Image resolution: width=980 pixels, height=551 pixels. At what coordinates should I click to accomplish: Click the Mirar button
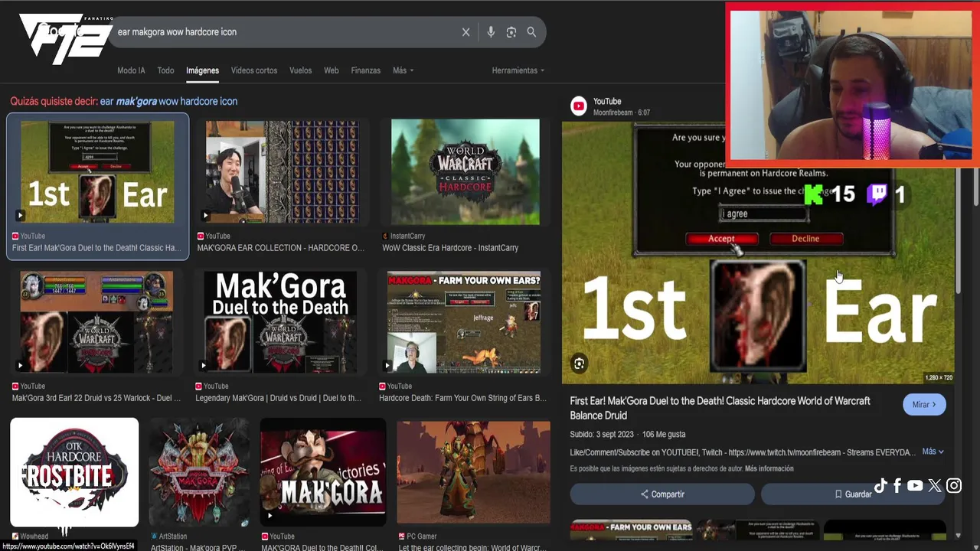point(924,405)
